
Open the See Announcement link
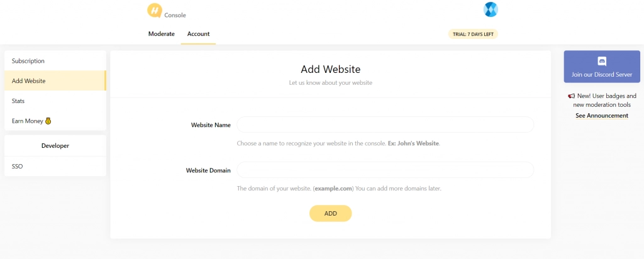pos(602,116)
